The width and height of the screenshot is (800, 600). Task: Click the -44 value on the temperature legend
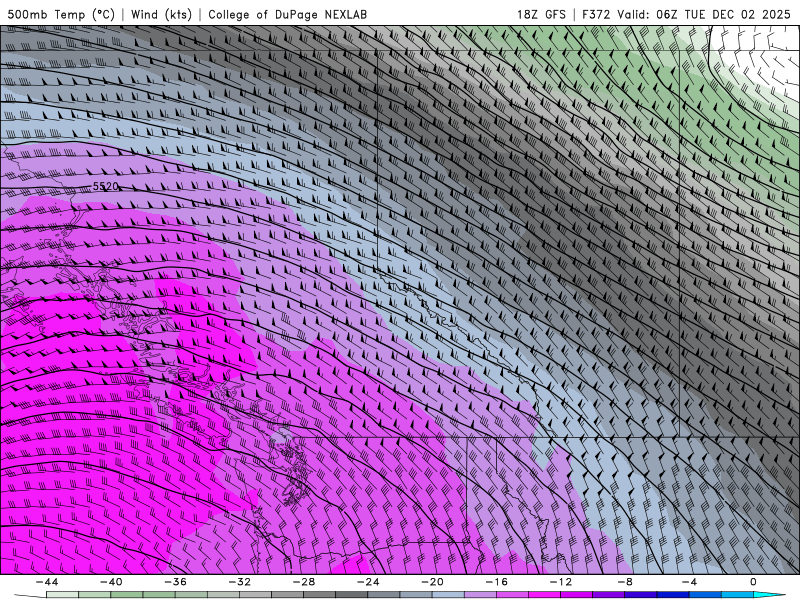coord(46,582)
